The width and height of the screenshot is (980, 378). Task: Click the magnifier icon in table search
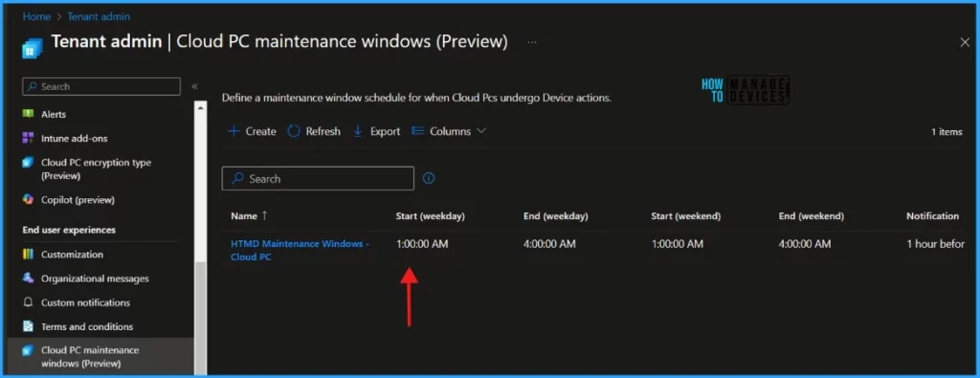[x=237, y=179]
